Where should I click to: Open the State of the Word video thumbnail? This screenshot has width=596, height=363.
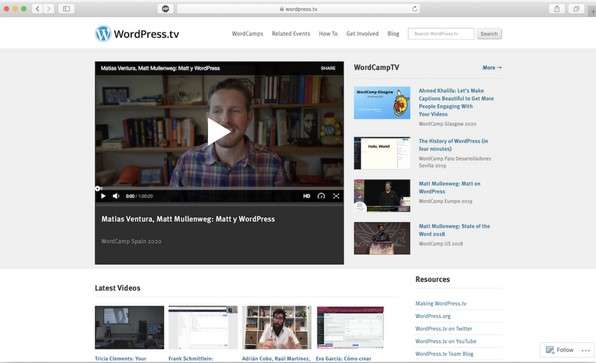point(382,238)
